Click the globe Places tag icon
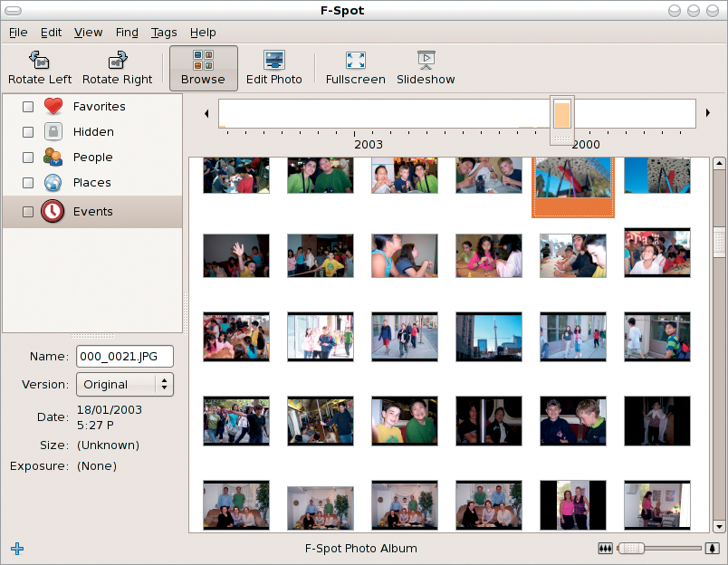 53,183
